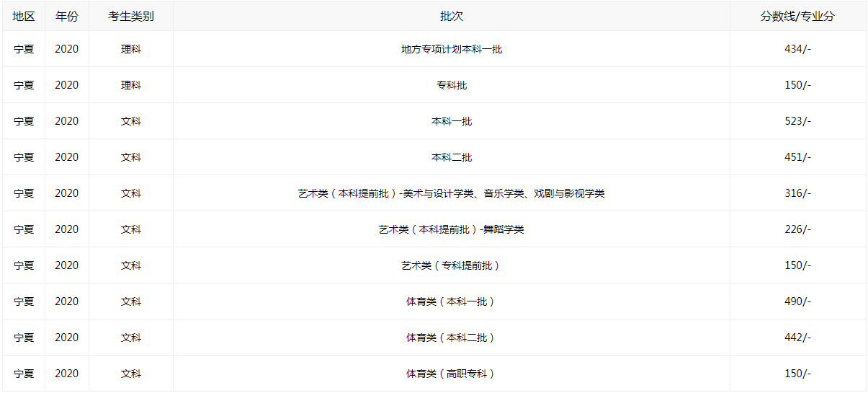Screen dimensions: 868x401
Task: Click the score 434/-
Action: tap(797, 49)
